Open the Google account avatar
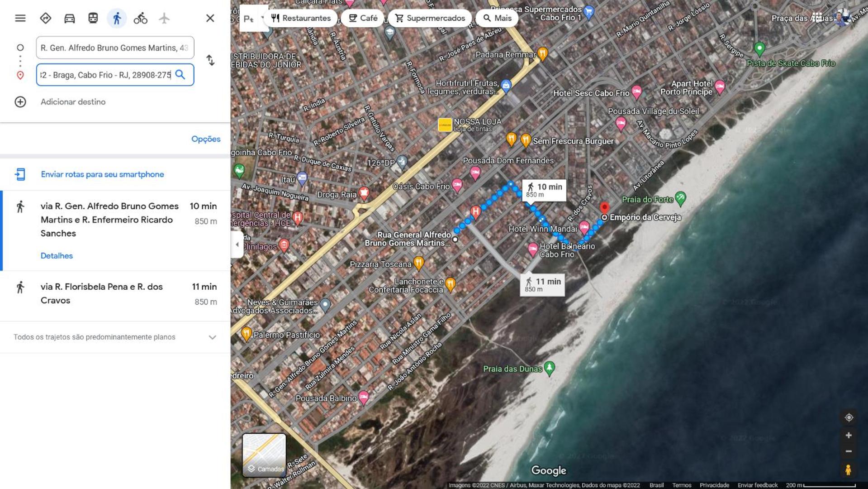The image size is (868, 489). click(x=842, y=18)
